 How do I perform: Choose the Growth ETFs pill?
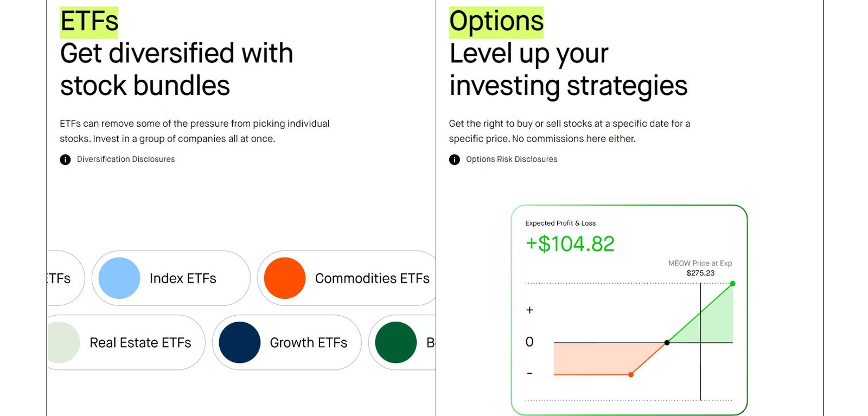[x=286, y=342]
